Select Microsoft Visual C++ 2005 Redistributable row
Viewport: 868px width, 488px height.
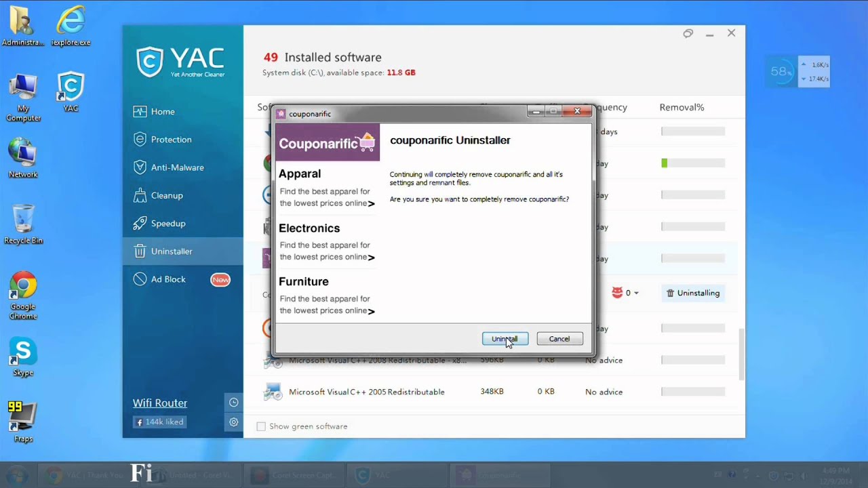click(494, 392)
